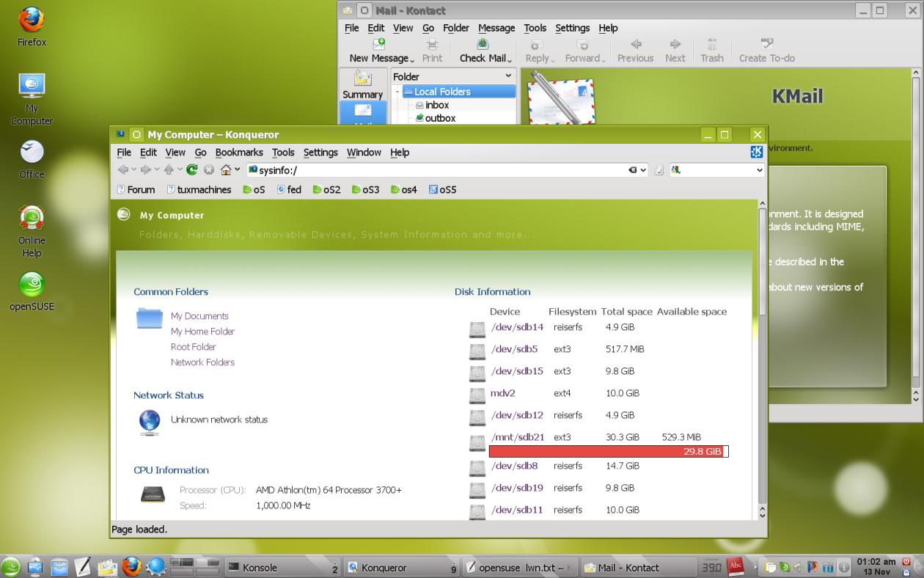Launch Firefox from the taskbar quick launcher

click(131, 567)
